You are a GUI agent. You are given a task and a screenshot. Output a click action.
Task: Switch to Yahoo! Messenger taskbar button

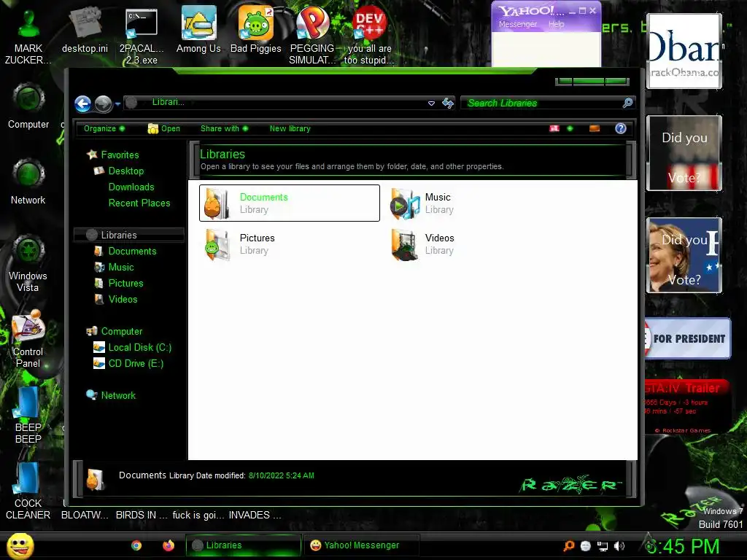click(362, 545)
